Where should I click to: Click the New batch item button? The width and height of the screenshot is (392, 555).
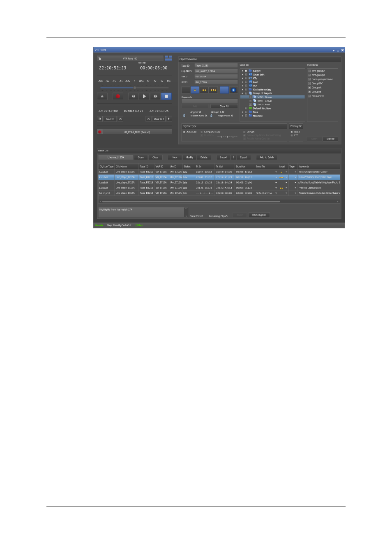tap(175, 157)
